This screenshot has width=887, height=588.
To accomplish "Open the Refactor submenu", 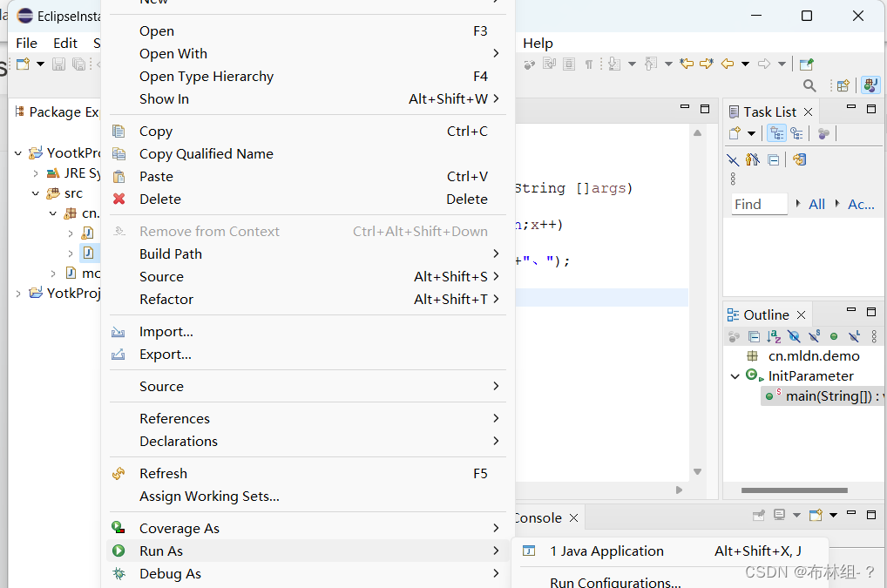I will coord(306,299).
